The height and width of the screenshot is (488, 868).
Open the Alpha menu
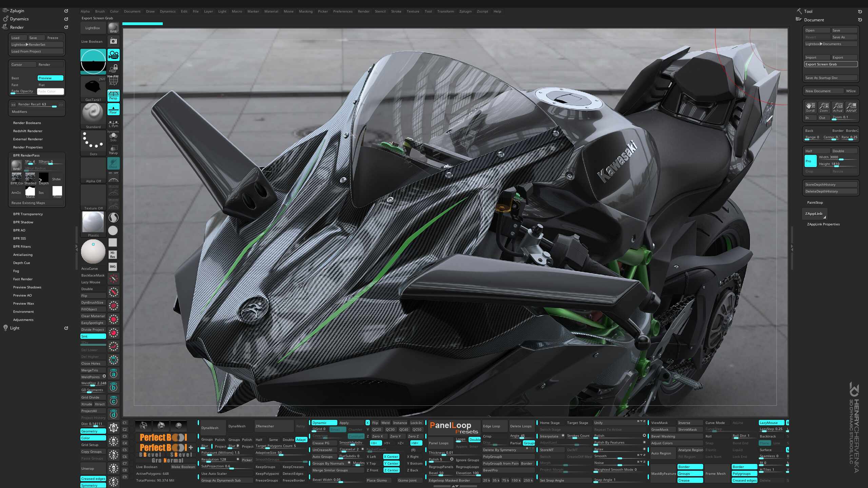point(85,11)
